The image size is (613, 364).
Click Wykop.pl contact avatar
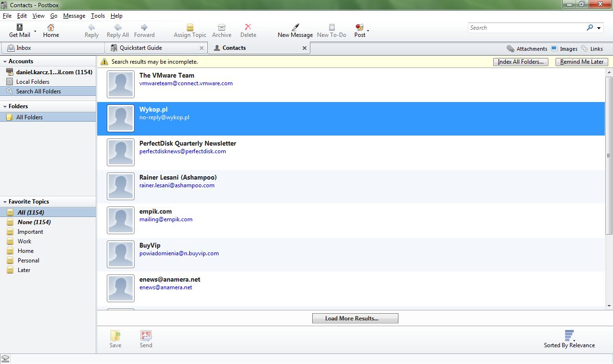click(x=121, y=118)
